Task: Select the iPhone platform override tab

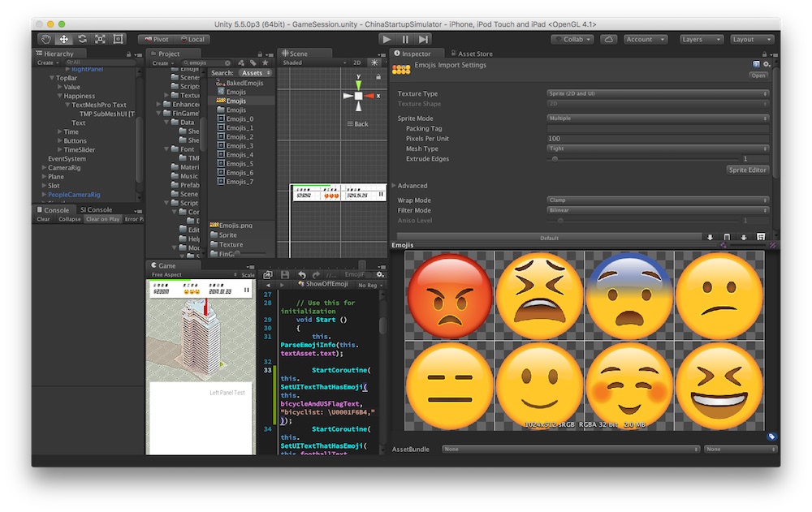Action: [x=727, y=237]
